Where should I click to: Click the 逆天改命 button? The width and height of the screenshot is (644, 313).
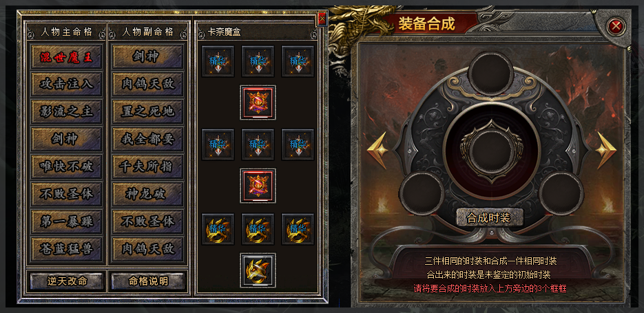click(67, 281)
